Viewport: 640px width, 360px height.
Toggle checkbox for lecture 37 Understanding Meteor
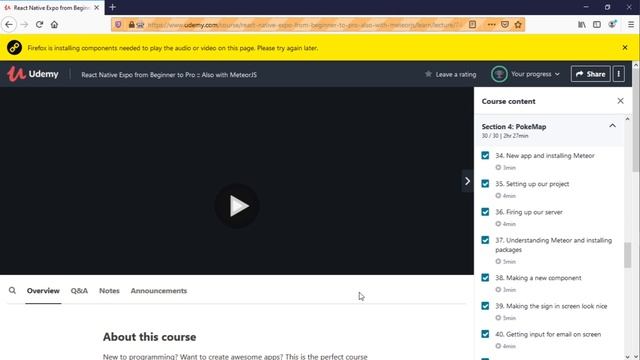coord(485,240)
